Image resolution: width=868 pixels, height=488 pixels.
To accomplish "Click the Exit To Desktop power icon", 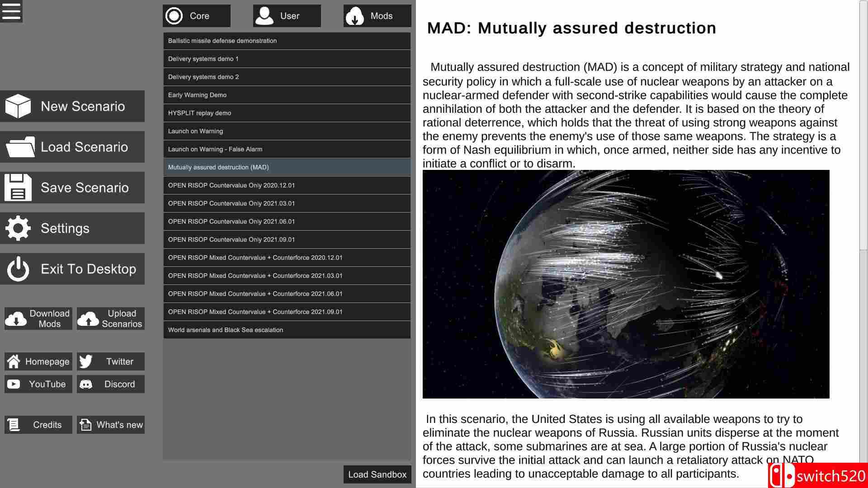I will point(18,269).
